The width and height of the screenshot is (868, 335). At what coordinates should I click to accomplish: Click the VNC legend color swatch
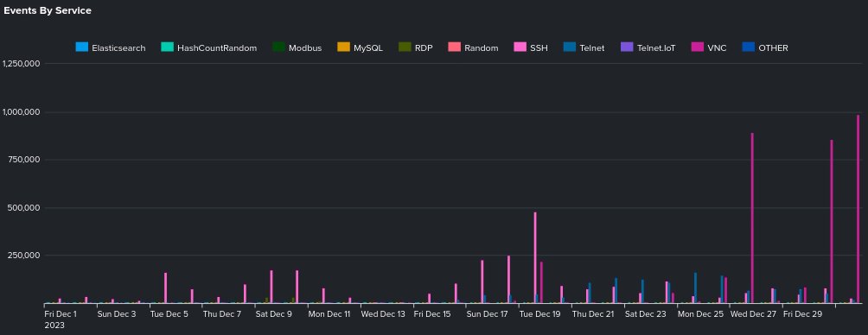(698, 47)
